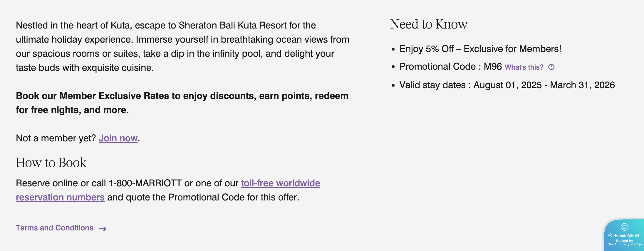Screen dimensions: 644x251
Task: Click the How to Book heading
Action: click(51, 163)
